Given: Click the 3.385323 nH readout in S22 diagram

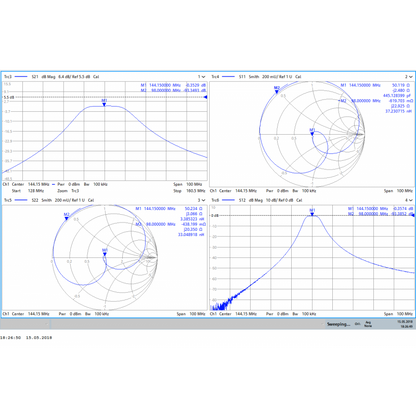Looking at the screenshot, I should pos(193,219).
